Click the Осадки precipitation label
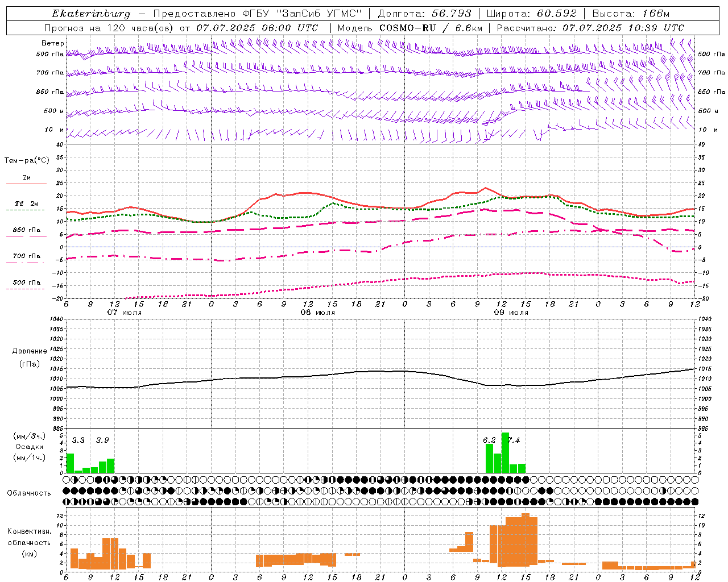This screenshot has height=582, width=728. [29, 447]
